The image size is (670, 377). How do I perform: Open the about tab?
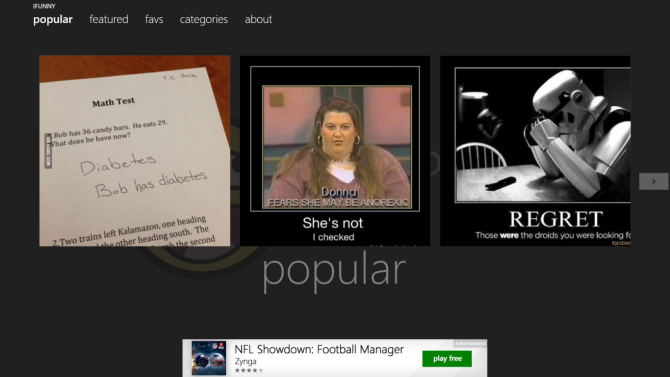click(x=258, y=19)
